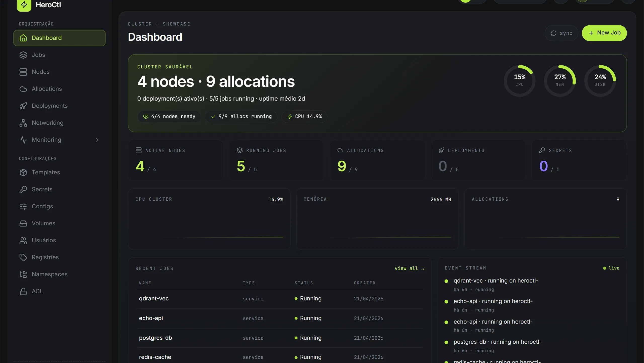Image resolution: width=644 pixels, height=363 pixels.
Task: Open the qdrant-vec event in Event Stream
Action: (532, 285)
